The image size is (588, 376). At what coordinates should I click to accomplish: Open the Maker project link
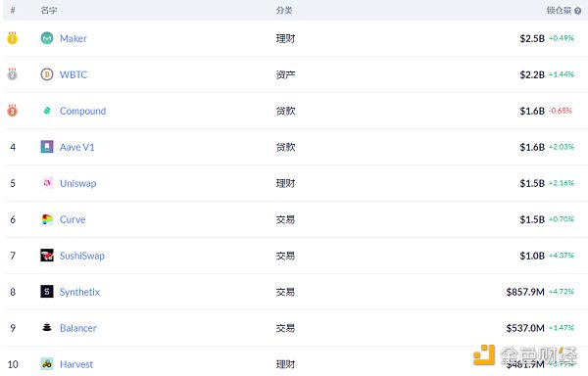[73, 38]
